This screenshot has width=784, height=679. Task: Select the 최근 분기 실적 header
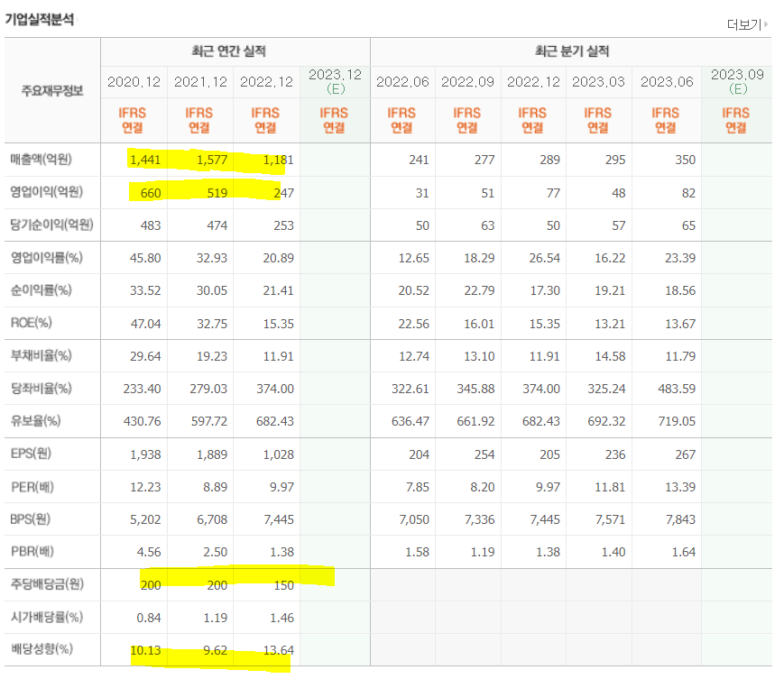point(571,51)
